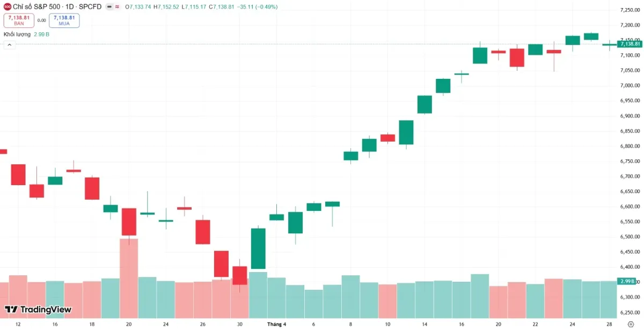Click the large green candle after day 30
Screen dimensions: 644x330
pos(258,248)
